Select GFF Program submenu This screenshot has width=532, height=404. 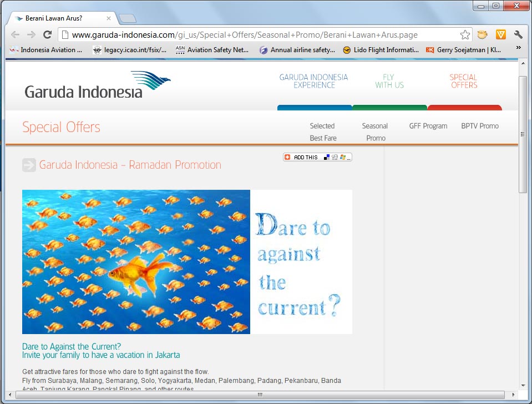(x=428, y=126)
